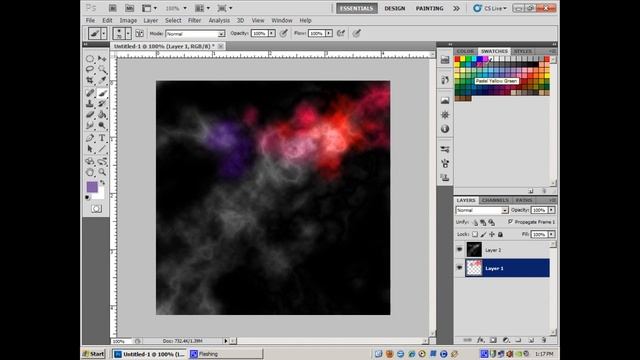Reset default foreground and background colors
The image size is (640, 360).
coord(88,198)
